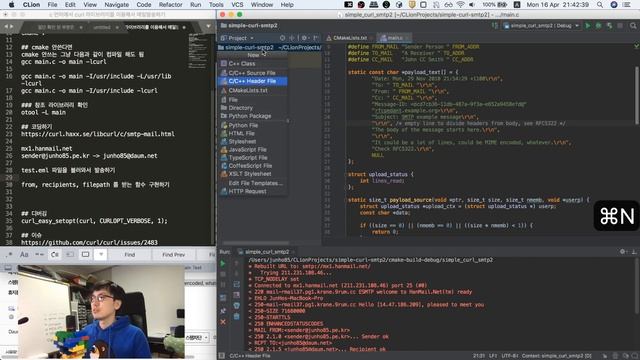Viewport: 640px width, 360px height.
Task: Open the search everywhere magnifier in CLion
Action: pos(633,26)
